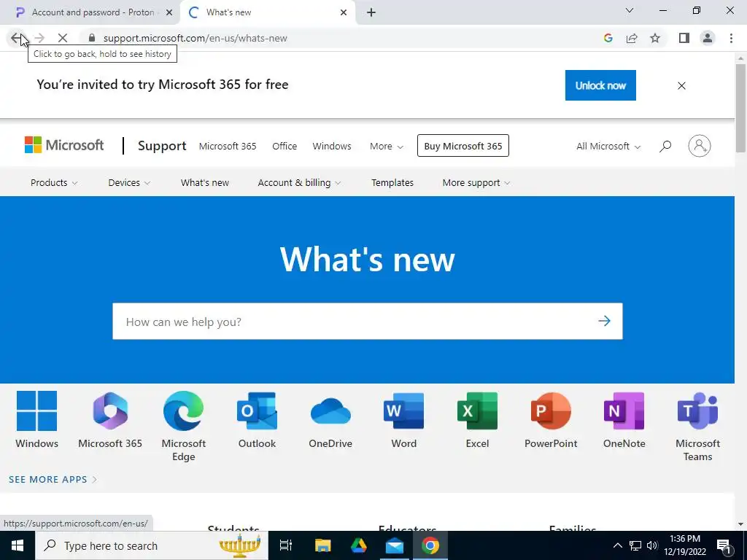
Task: Open What's new in the sub-navigation
Action: pyautogui.click(x=205, y=183)
